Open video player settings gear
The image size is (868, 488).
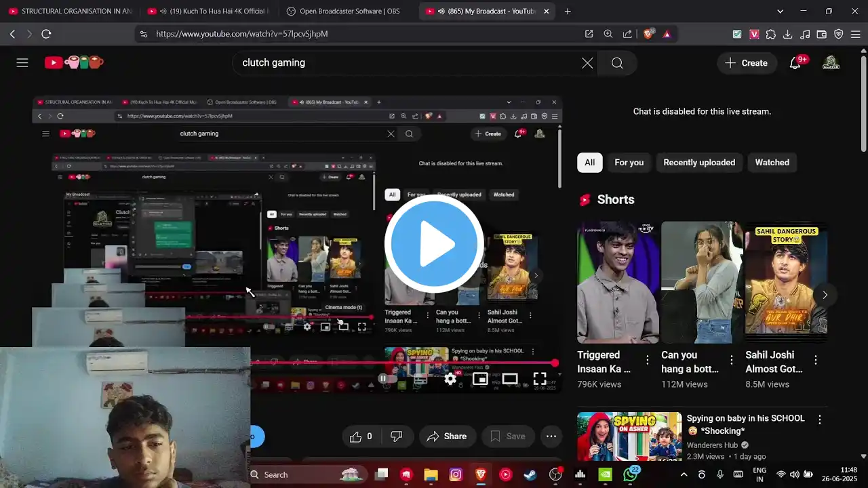point(450,379)
